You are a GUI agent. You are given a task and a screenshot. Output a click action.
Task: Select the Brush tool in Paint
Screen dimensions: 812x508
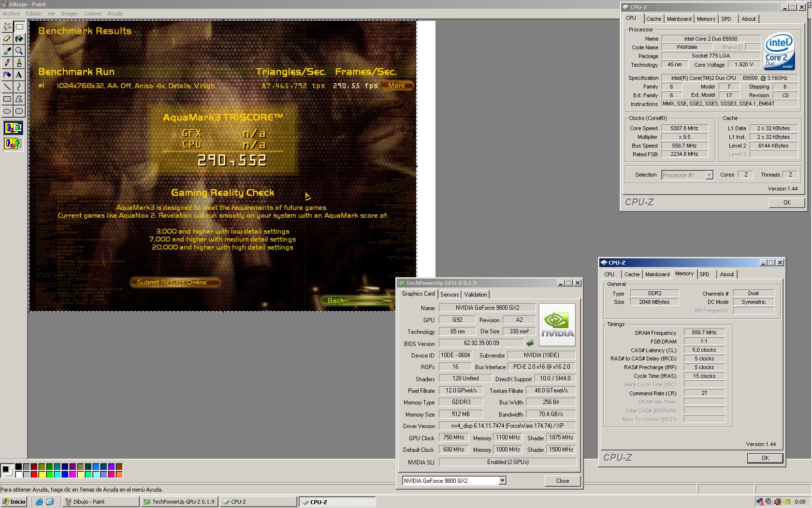coord(19,63)
